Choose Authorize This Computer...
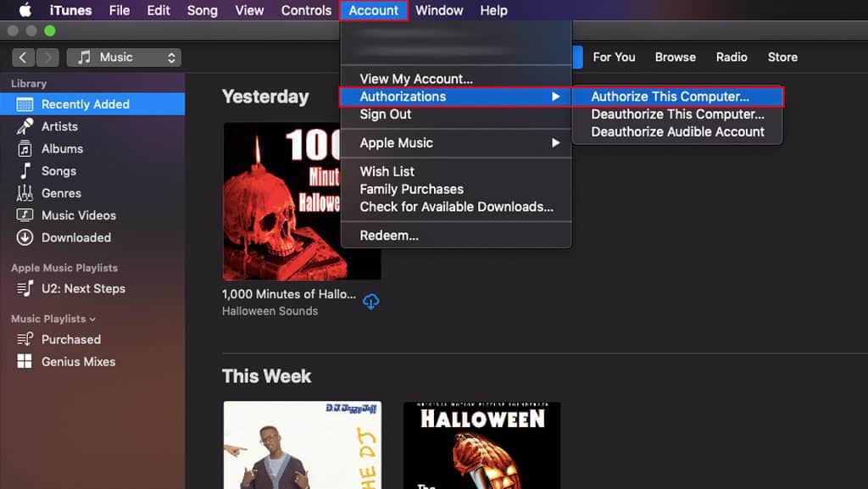868x489 pixels. [677, 97]
